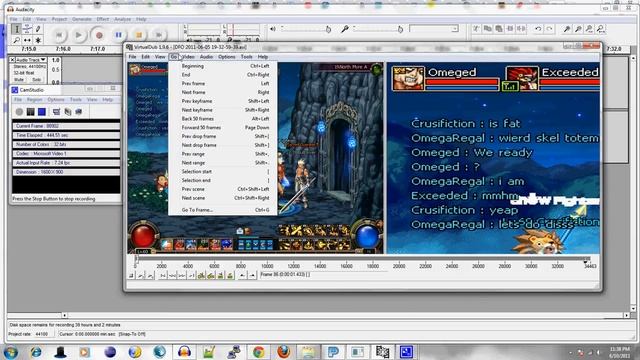Open VirtualDub's Tools menu

(246, 57)
